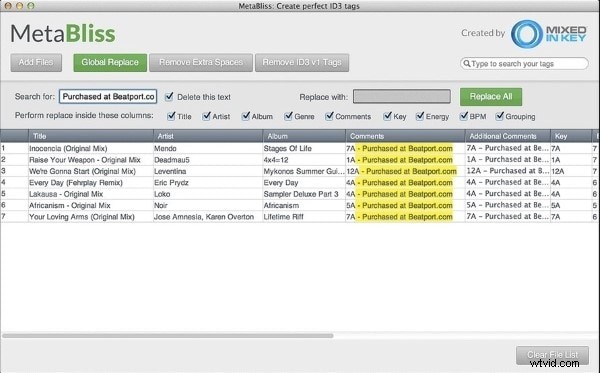This screenshot has width=600, height=373.
Task: Click the Add Files button
Action: point(36,62)
